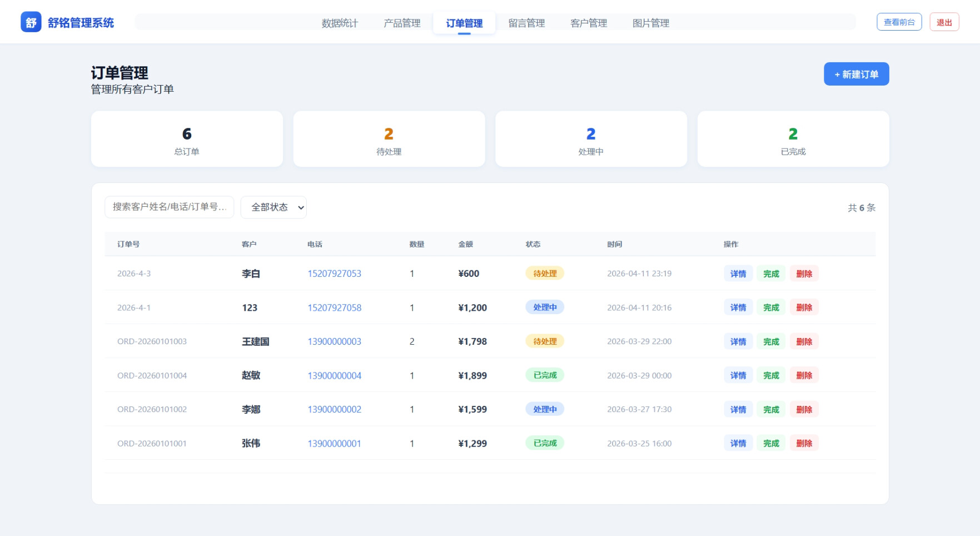The width and height of the screenshot is (980, 536).
Task: Go to 留言管理 tab
Action: pos(526,23)
